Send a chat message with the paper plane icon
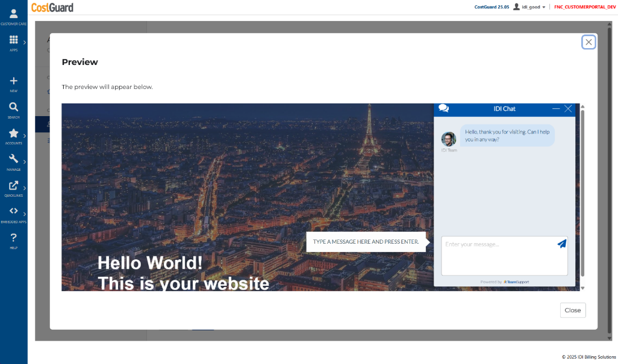This screenshot has height=364, width=618. pyautogui.click(x=561, y=244)
